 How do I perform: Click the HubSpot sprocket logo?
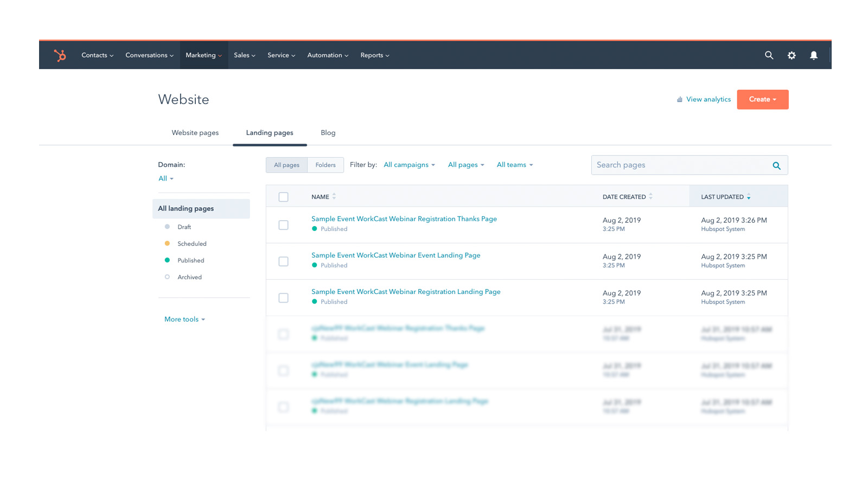coord(60,55)
